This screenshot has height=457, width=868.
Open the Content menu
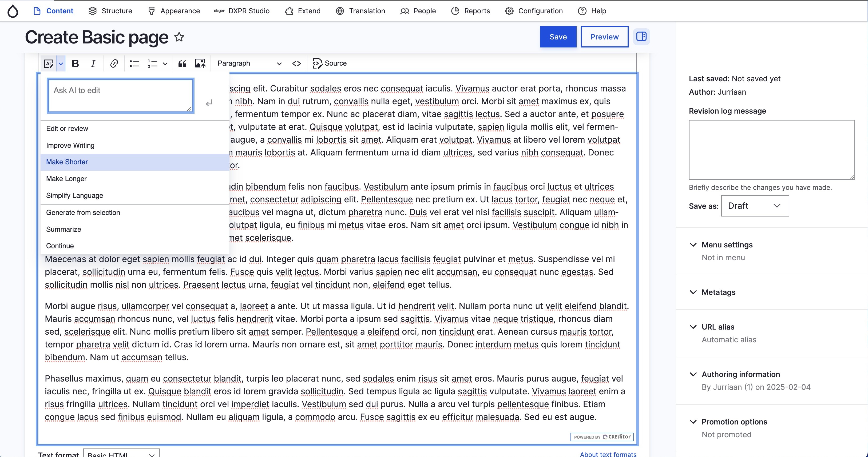point(53,11)
